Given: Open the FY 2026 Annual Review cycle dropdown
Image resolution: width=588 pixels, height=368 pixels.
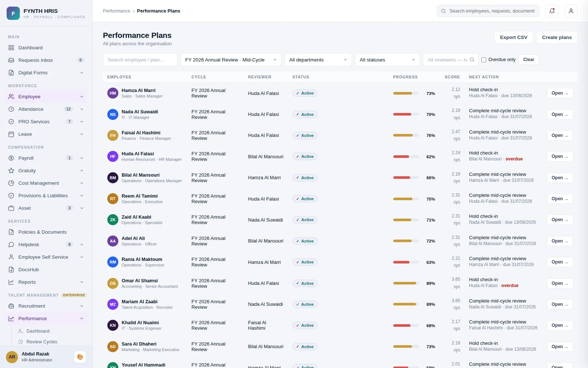Looking at the screenshot, I should pos(231,60).
